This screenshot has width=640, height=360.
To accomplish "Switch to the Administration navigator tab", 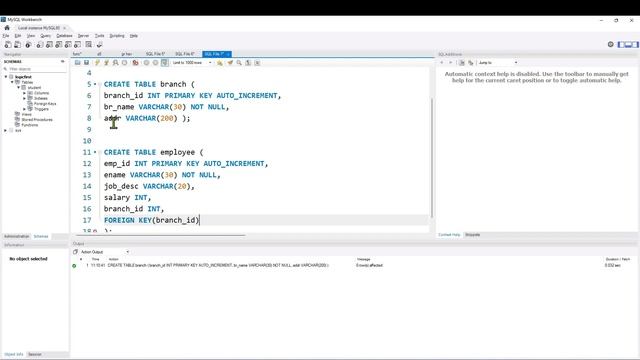I will [17, 236].
